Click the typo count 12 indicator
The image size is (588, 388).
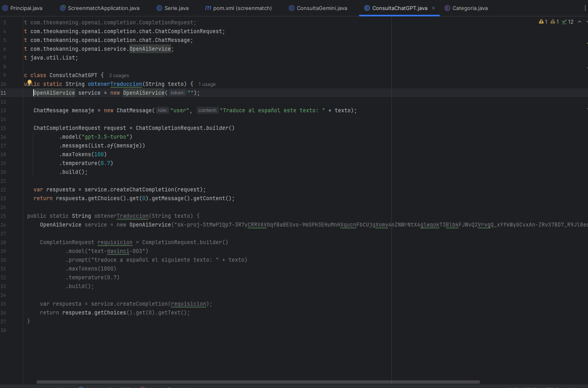(568, 22)
